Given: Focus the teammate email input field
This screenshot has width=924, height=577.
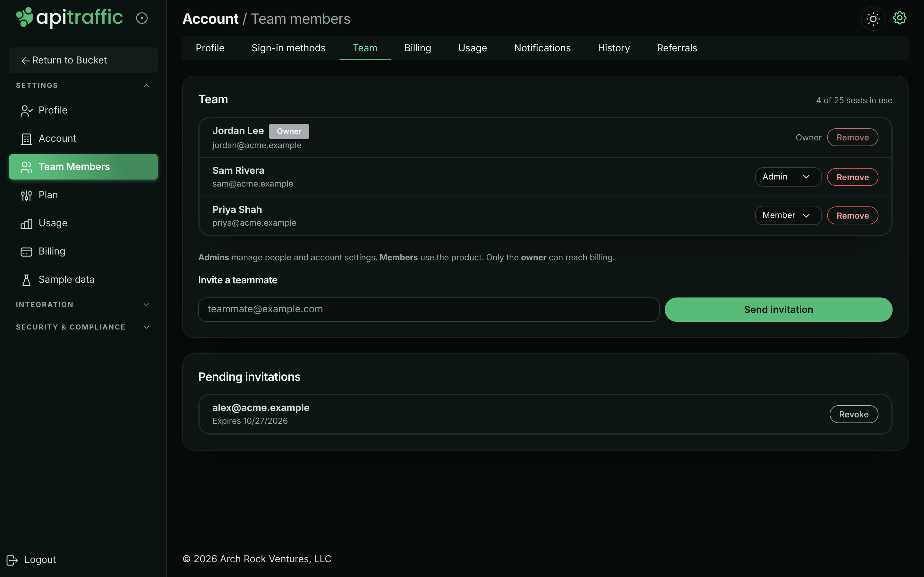Looking at the screenshot, I should click(428, 309).
